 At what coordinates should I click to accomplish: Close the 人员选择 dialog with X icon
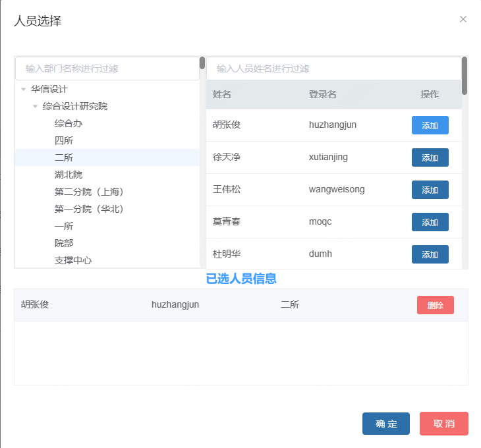(463, 19)
